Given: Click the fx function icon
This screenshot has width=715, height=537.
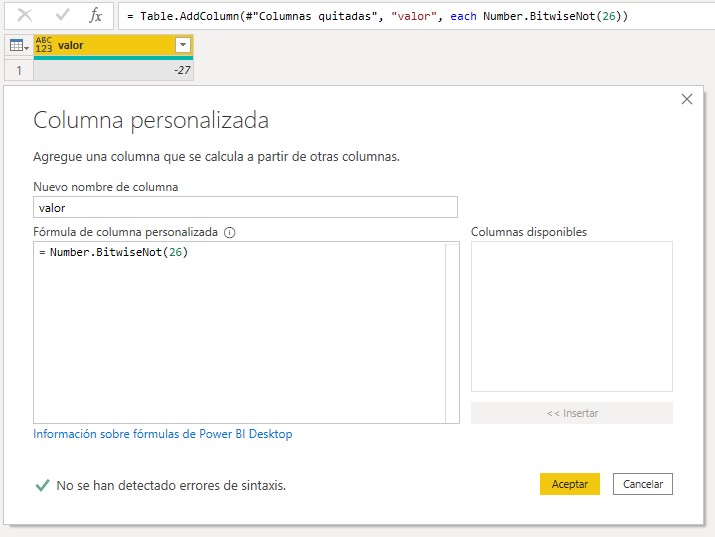Looking at the screenshot, I should point(96,16).
